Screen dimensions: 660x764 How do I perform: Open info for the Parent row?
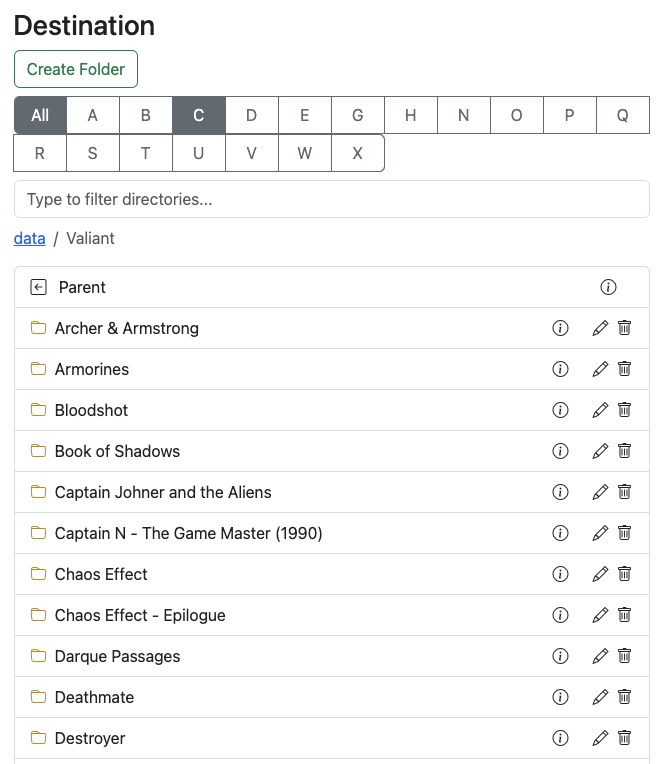pos(608,287)
